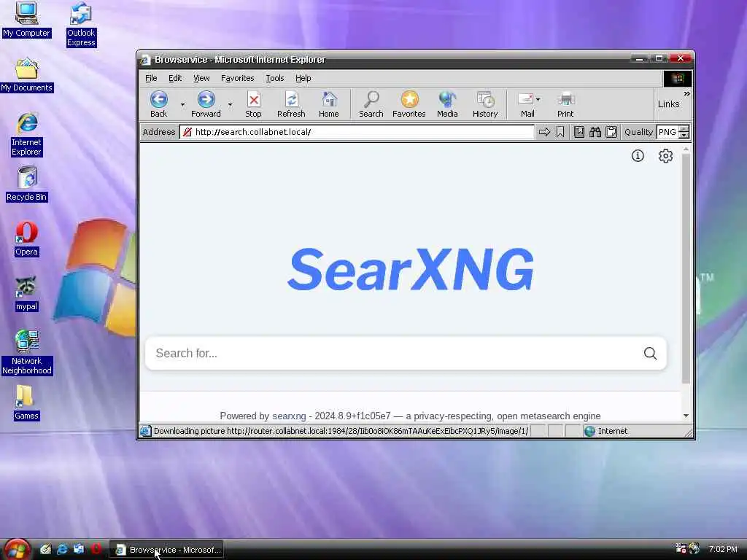Expand the Forward button history dropdown arrow
The height and width of the screenshot is (560, 747).
point(230,104)
